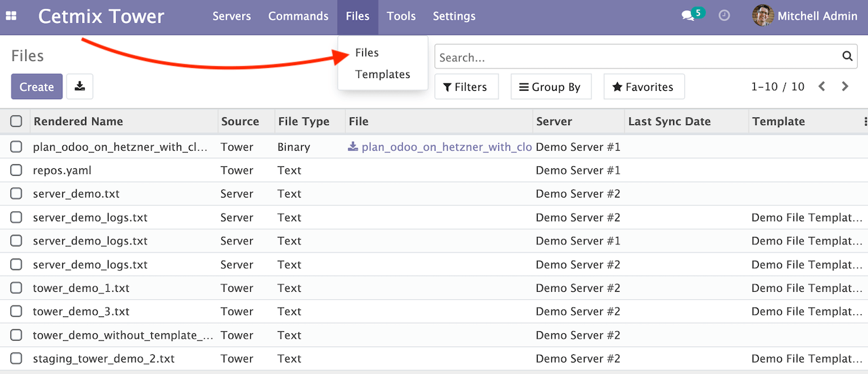Viewport: 868px width, 374px height.
Task: Go to next page arrow
Action: coord(845,87)
